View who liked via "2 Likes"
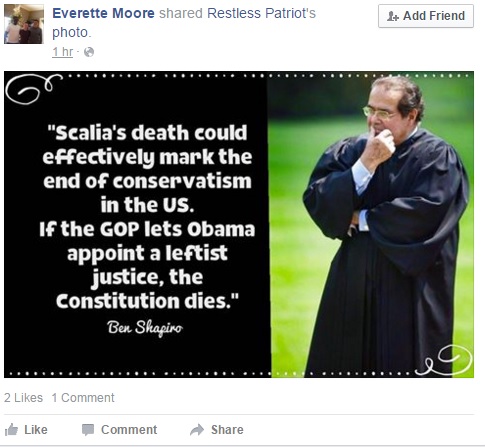 [23, 398]
